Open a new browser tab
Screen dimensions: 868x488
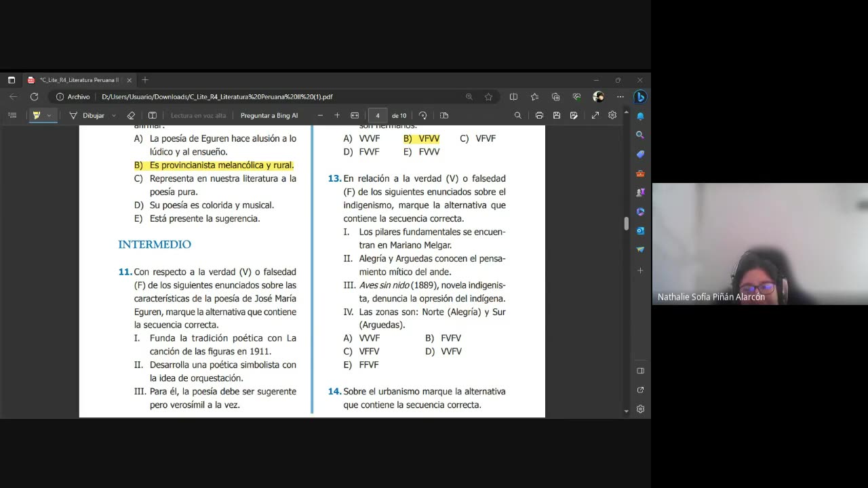click(x=145, y=80)
